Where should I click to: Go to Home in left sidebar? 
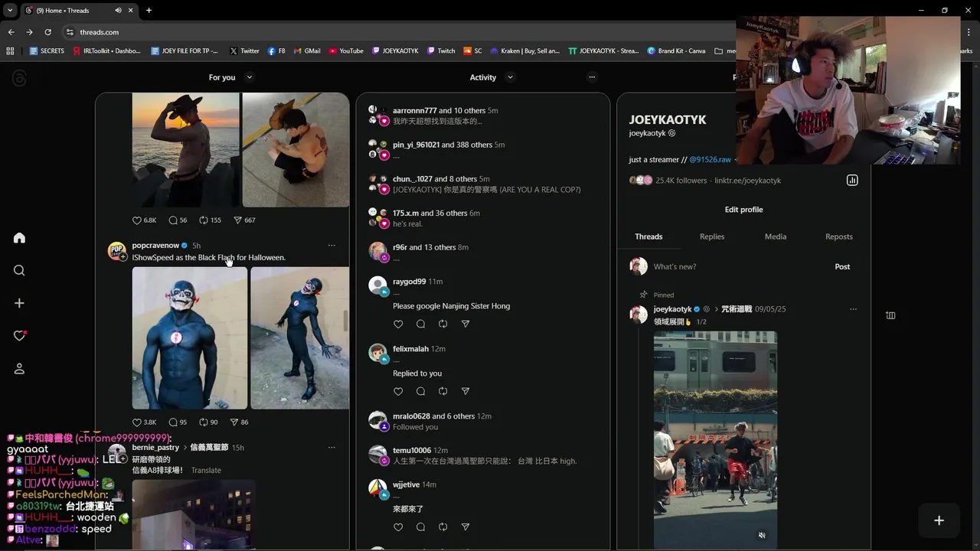point(19,238)
